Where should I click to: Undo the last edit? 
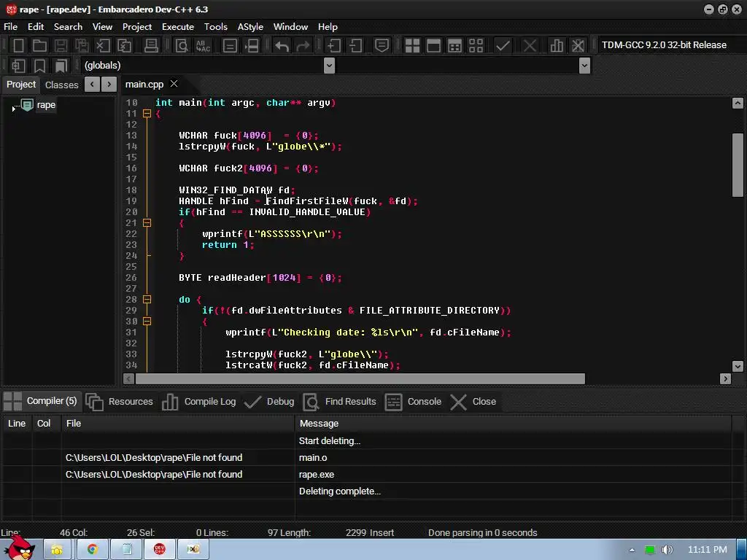282,45
